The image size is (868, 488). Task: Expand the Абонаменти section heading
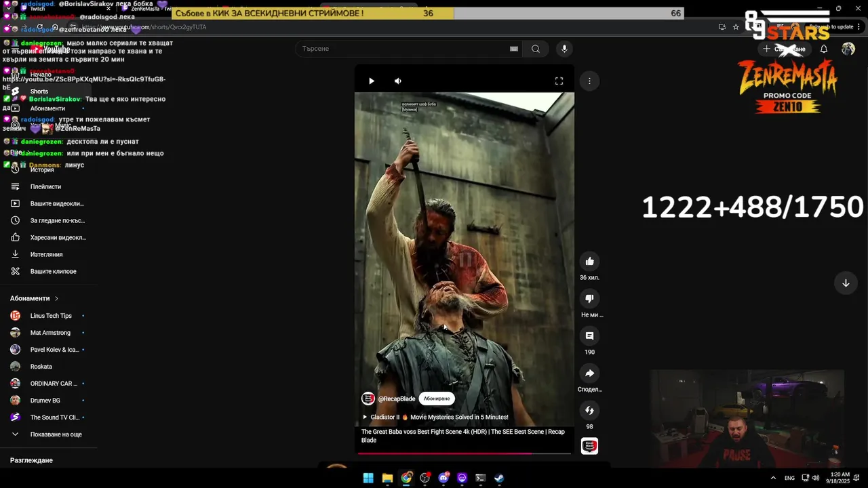pos(35,298)
